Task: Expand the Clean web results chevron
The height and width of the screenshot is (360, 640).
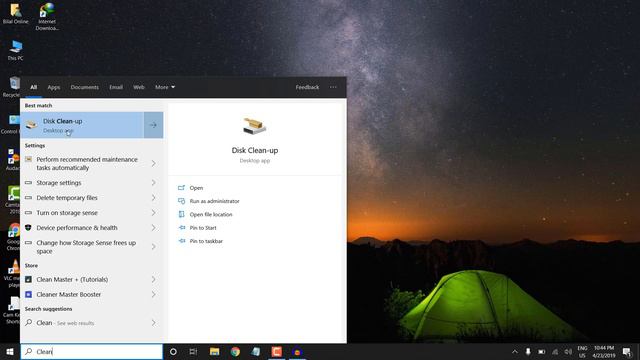Action: point(153,323)
